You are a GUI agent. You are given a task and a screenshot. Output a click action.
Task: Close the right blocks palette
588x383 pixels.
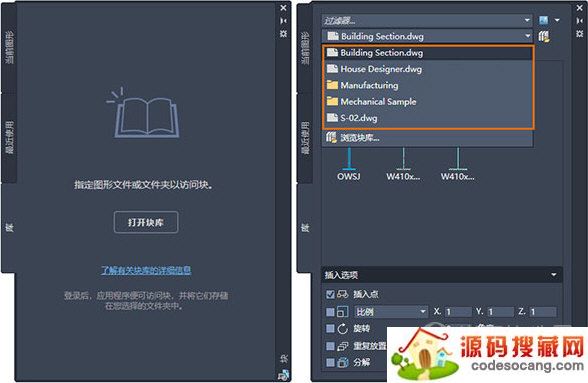(x=579, y=8)
